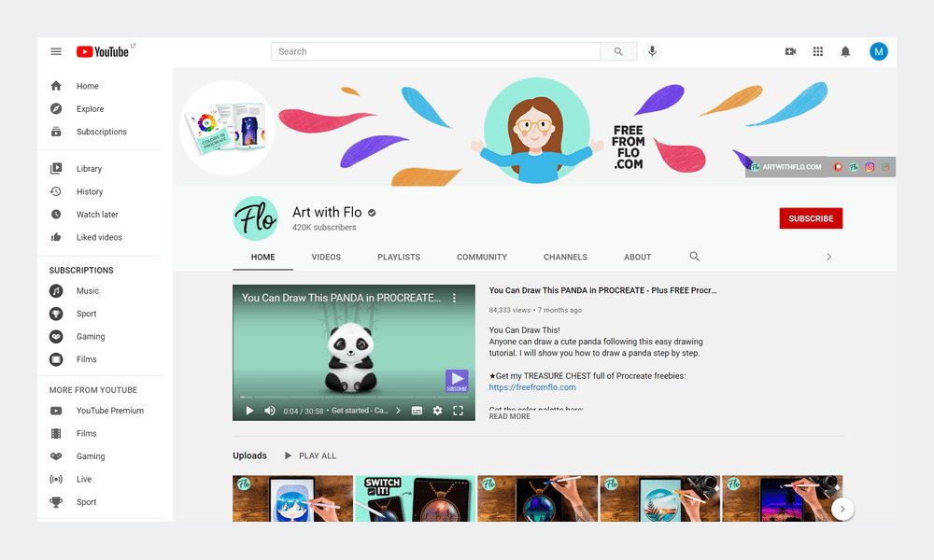Viewport: 934px width, 560px height.
Task: Open the anime girl drawing upload thumbnail
Action: click(293, 498)
